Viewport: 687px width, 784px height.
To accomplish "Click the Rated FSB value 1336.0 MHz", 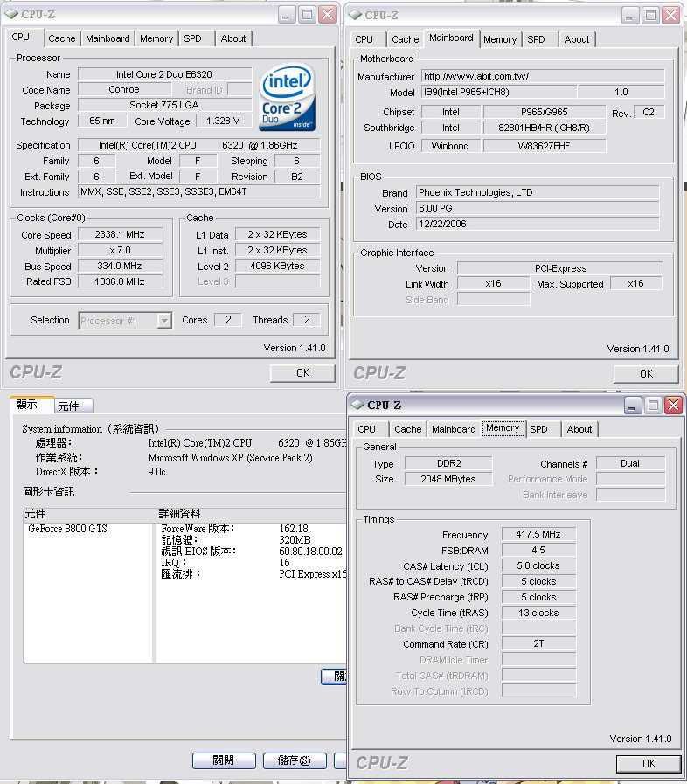I will (120, 281).
